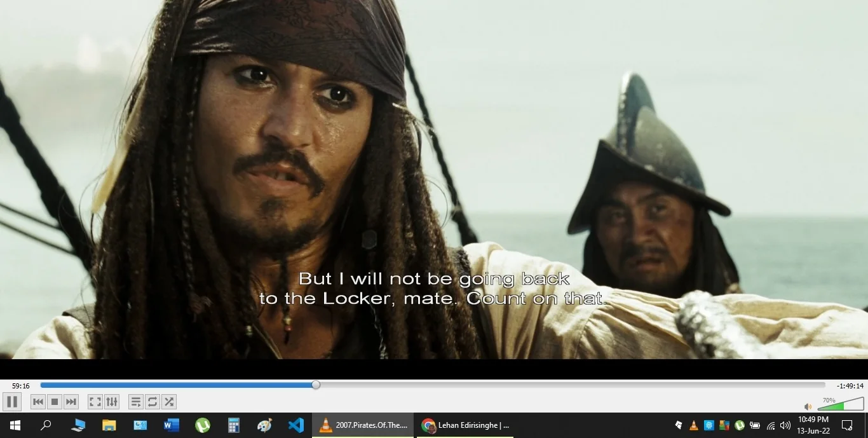This screenshot has height=438, width=868.
Task: Seek ahead on unplayed timeline portion
Action: tap(572, 385)
